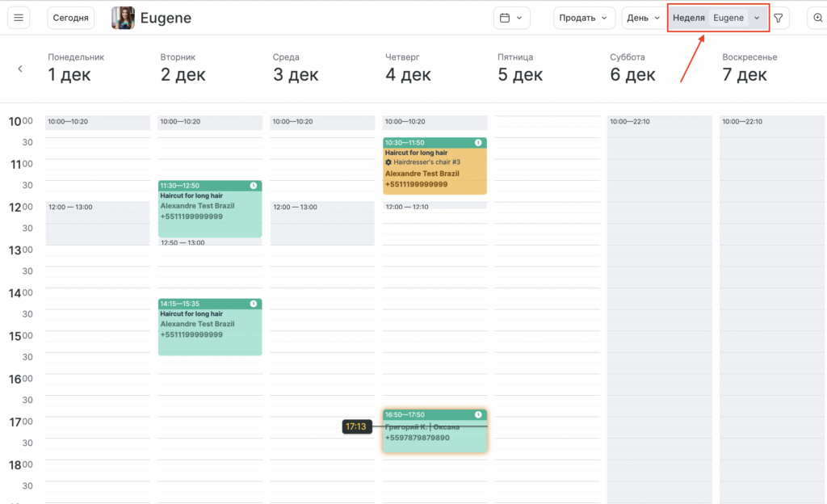Expand the День view dropdown
Image resolution: width=827 pixels, height=504 pixels.
pyautogui.click(x=643, y=18)
